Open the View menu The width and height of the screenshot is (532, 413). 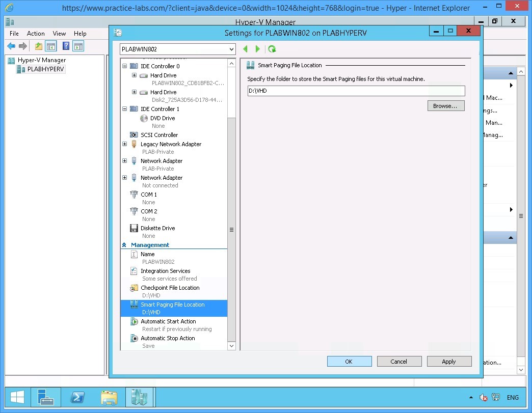pos(59,33)
